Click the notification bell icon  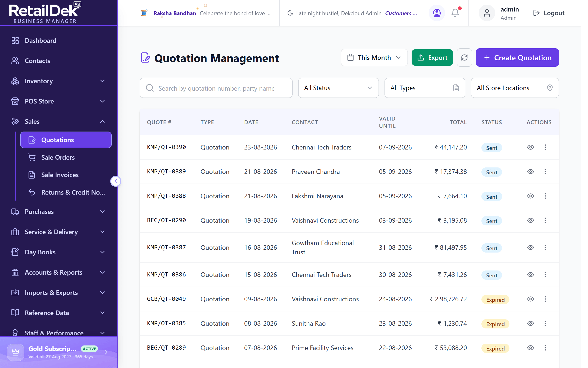coord(455,13)
